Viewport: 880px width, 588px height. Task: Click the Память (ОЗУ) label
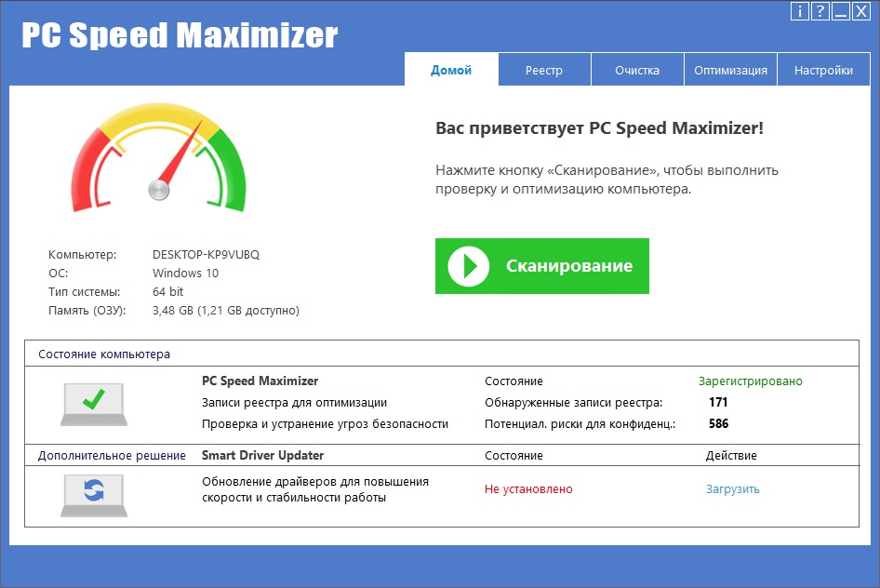87,310
